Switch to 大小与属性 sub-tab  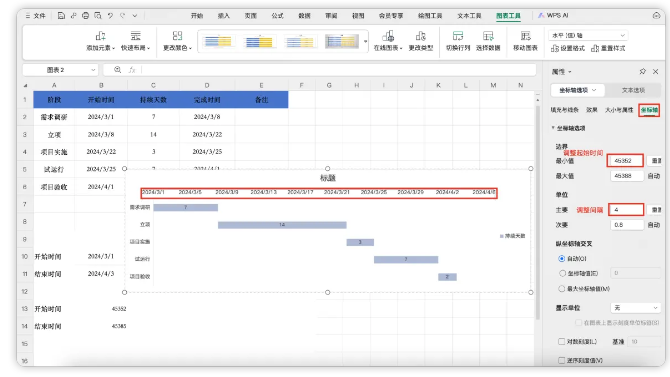[x=619, y=110]
